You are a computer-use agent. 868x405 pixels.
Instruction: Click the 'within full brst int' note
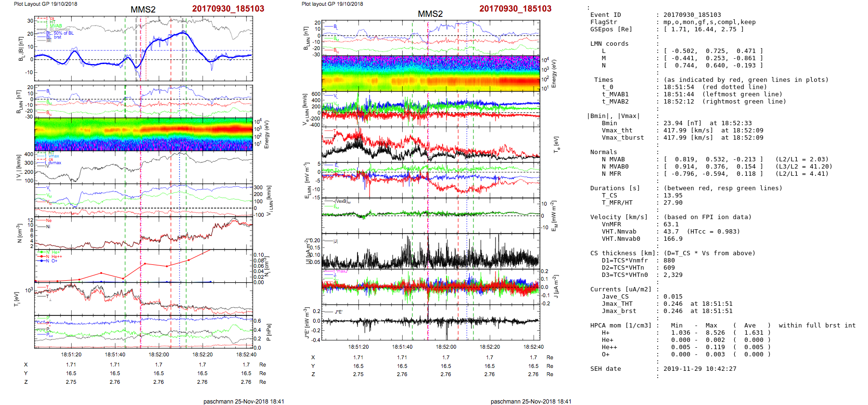click(x=817, y=326)
